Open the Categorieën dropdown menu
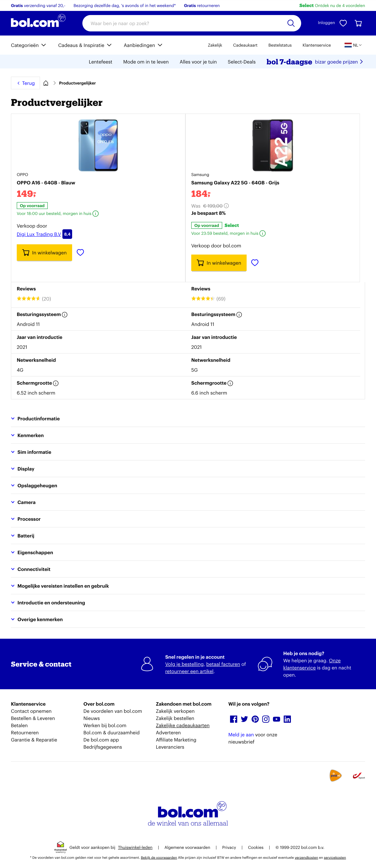The image size is (376, 868). (28, 45)
